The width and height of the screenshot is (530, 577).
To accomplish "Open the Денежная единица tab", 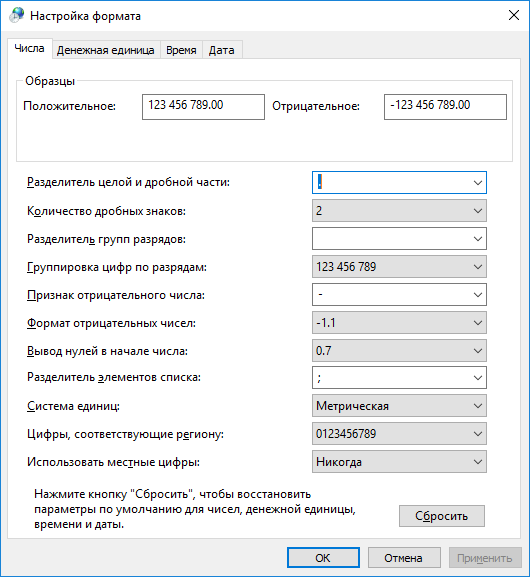I will click(106, 50).
